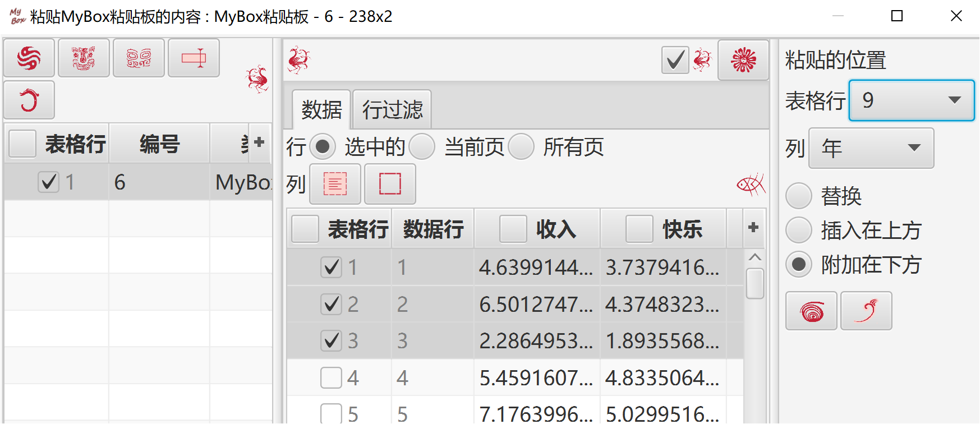
Task: Switch to the 数据 tab
Action: tap(321, 110)
